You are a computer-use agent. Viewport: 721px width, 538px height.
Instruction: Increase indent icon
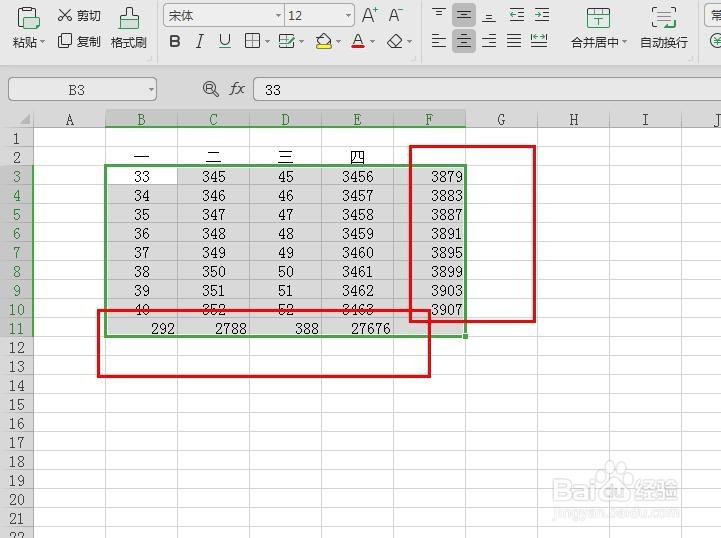(542, 16)
